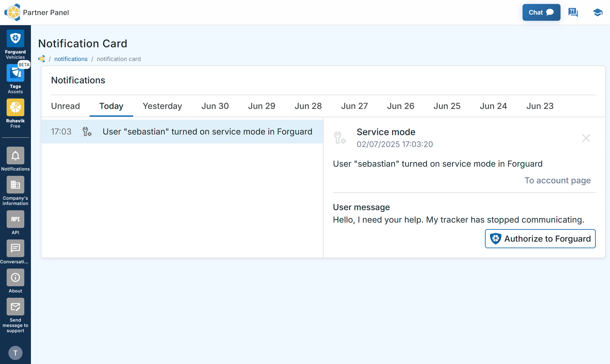Open Notifications bell in sidebar

coord(15,155)
